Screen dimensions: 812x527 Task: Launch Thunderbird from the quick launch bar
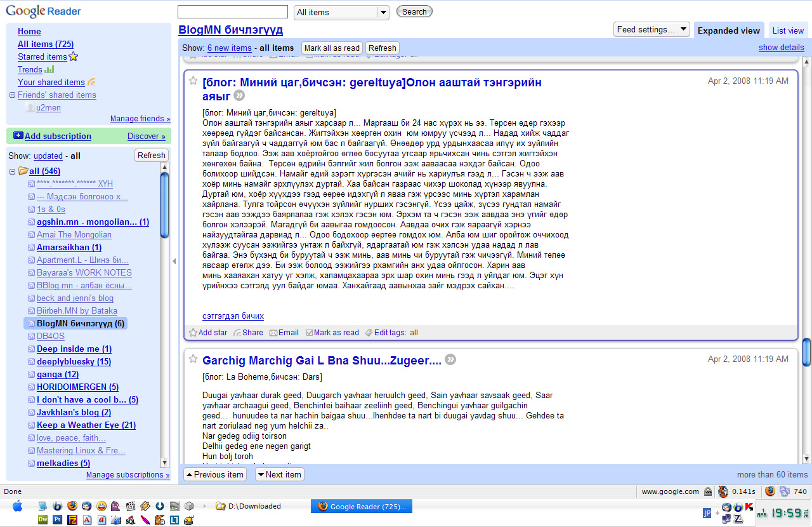click(x=87, y=506)
